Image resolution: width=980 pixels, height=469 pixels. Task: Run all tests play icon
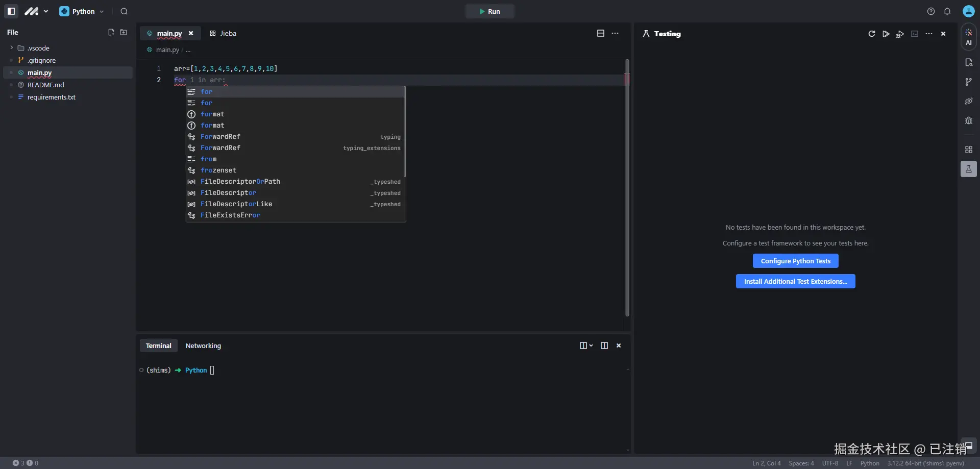886,34
